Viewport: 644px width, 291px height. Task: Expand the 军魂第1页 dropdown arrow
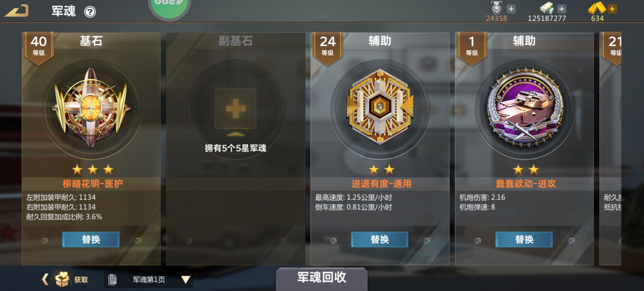(186, 280)
